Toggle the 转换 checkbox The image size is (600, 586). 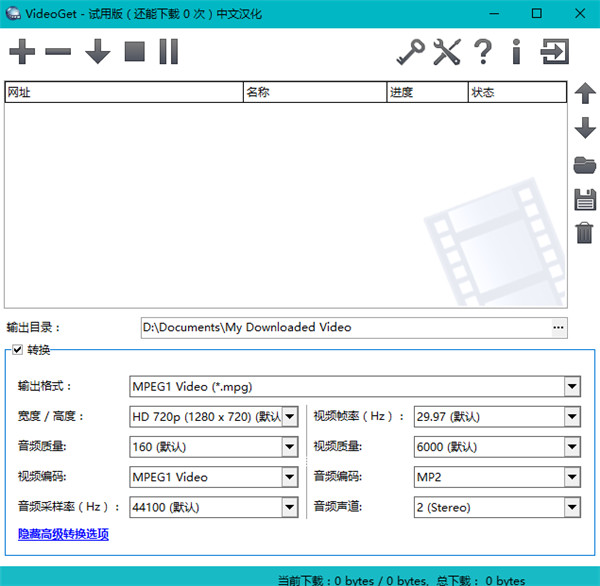click(16, 350)
